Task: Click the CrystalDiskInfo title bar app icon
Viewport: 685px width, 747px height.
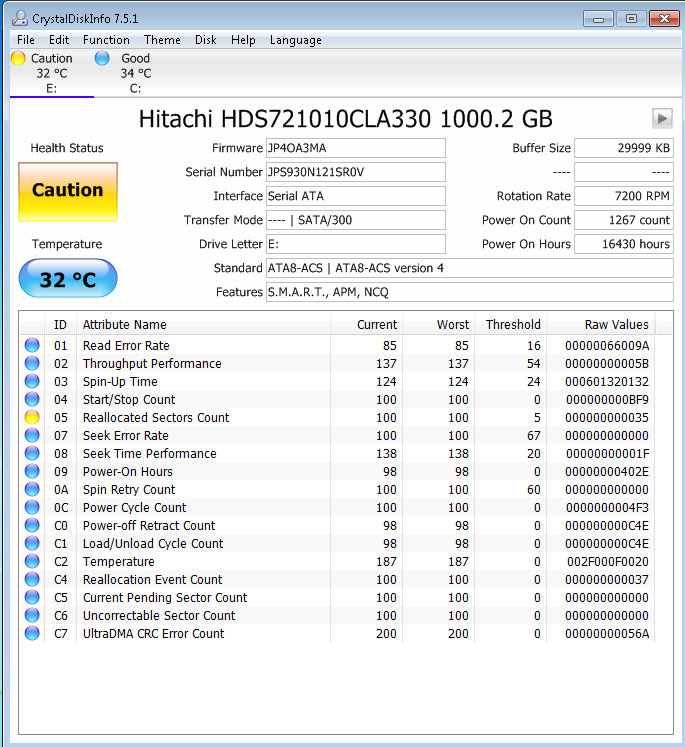Action: 20,18
